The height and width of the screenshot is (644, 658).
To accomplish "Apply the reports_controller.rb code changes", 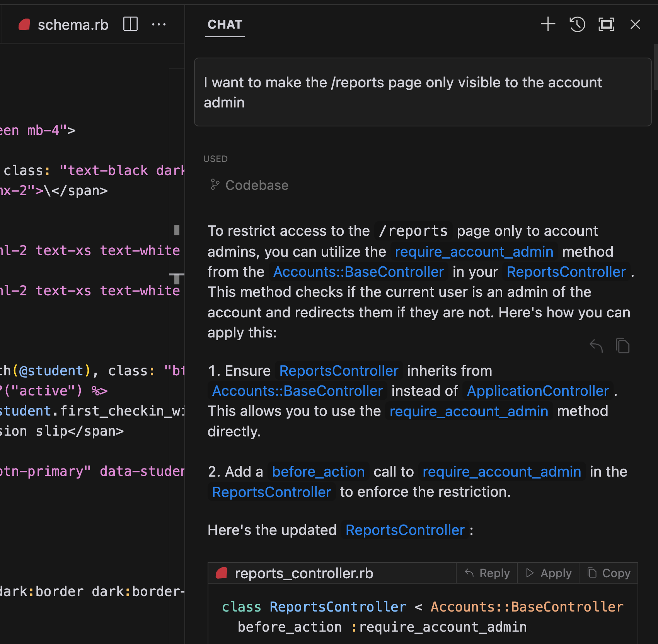I will [x=549, y=573].
